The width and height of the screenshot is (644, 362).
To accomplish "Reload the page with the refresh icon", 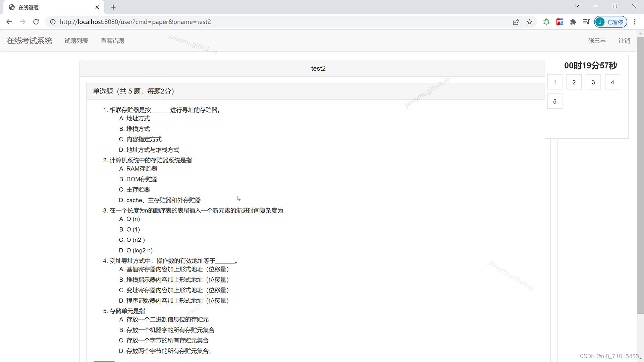I will point(36,22).
